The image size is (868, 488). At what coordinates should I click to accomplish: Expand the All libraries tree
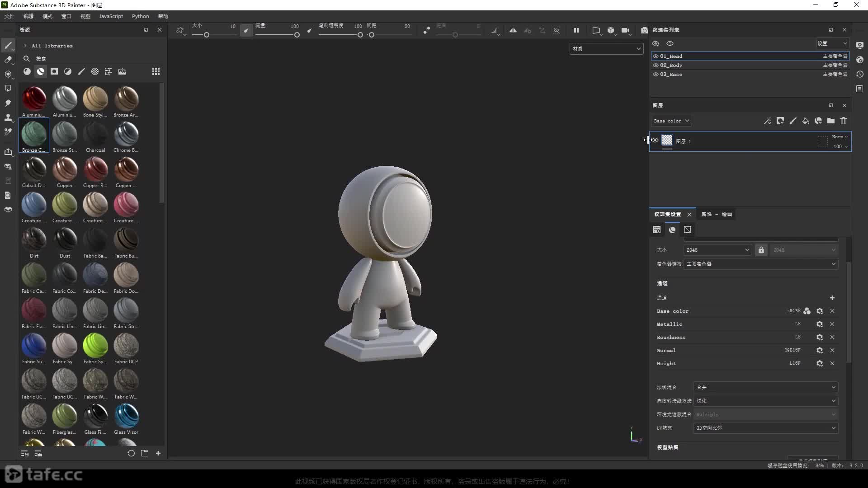25,46
